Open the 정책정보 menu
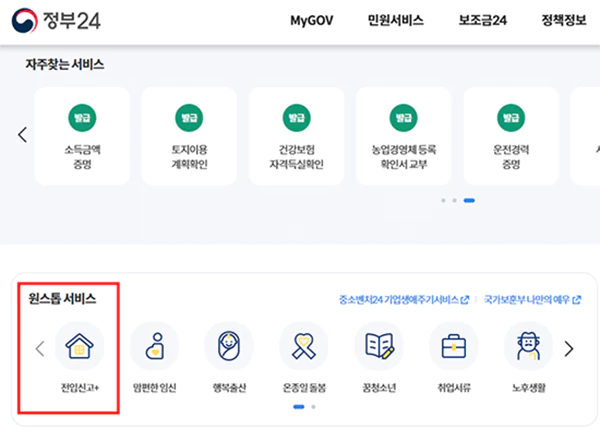This screenshot has width=600, height=440. click(x=564, y=20)
